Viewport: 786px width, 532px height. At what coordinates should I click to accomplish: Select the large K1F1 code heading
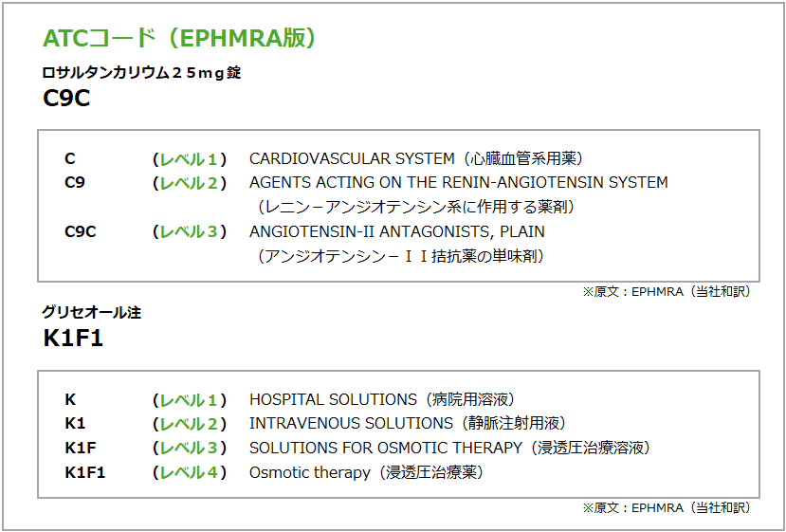73,339
